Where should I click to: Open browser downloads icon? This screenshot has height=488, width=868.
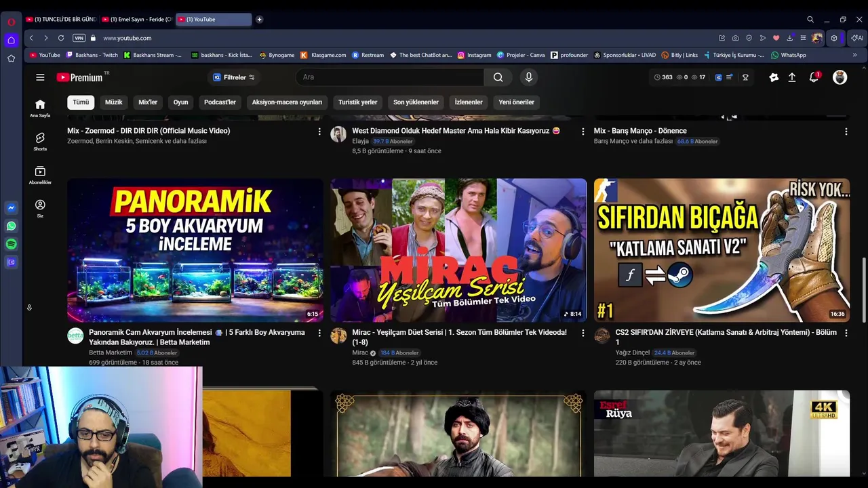point(789,38)
